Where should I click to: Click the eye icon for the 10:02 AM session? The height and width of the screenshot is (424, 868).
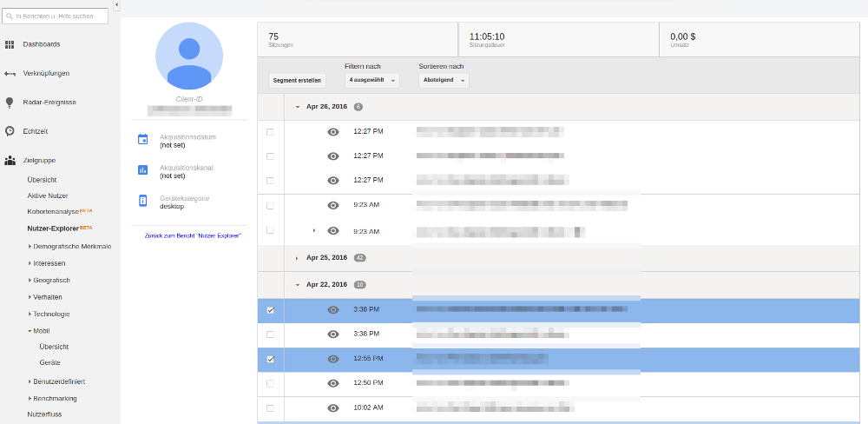pyautogui.click(x=332, y=408)
